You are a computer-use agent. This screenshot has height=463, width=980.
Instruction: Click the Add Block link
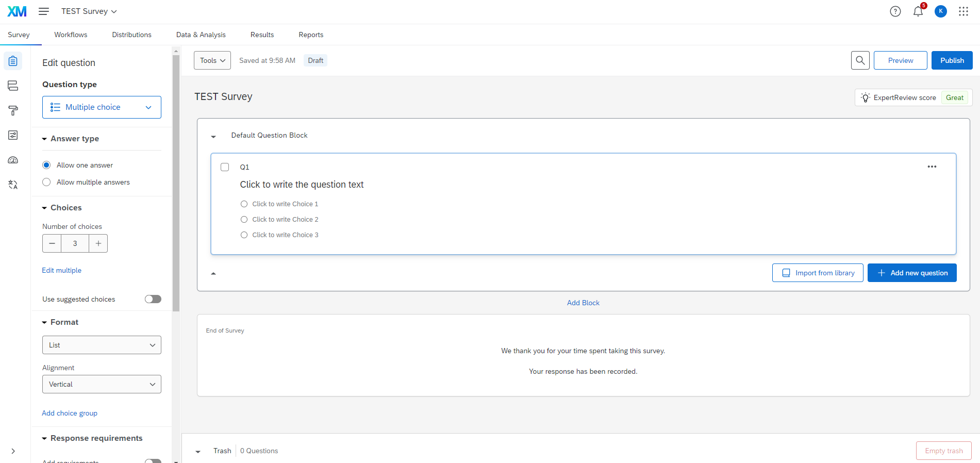point(583,303)
